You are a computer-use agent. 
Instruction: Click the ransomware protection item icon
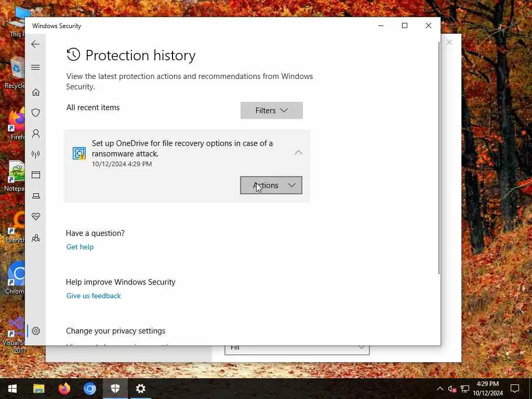[x=79, y=153]
